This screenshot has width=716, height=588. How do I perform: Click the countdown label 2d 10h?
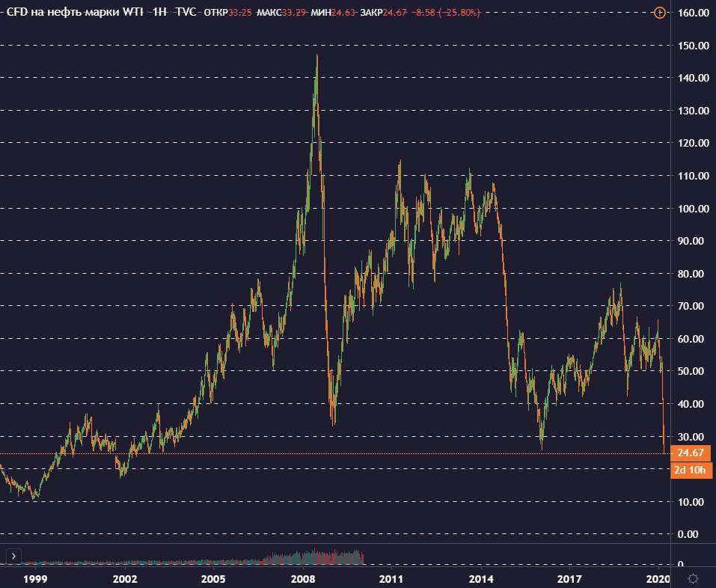(x=691, y=470)
